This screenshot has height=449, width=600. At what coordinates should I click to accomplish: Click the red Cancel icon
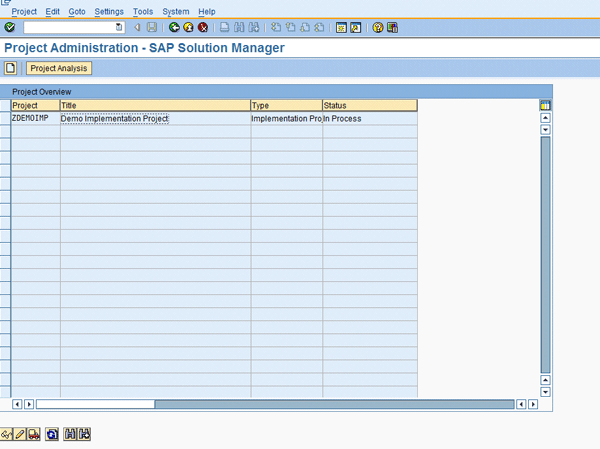202,27
